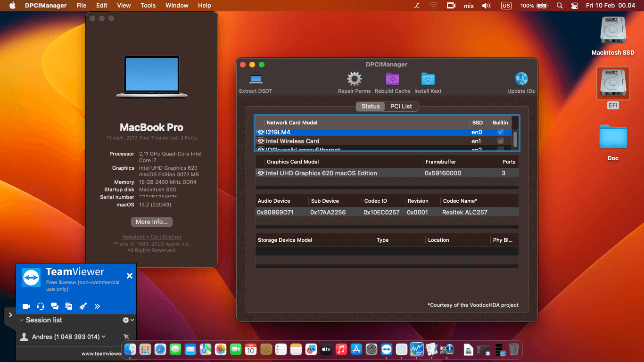Click remote control cursor icon for Andres
Viewport: 644px width, 362px height.
coord(126,337)
